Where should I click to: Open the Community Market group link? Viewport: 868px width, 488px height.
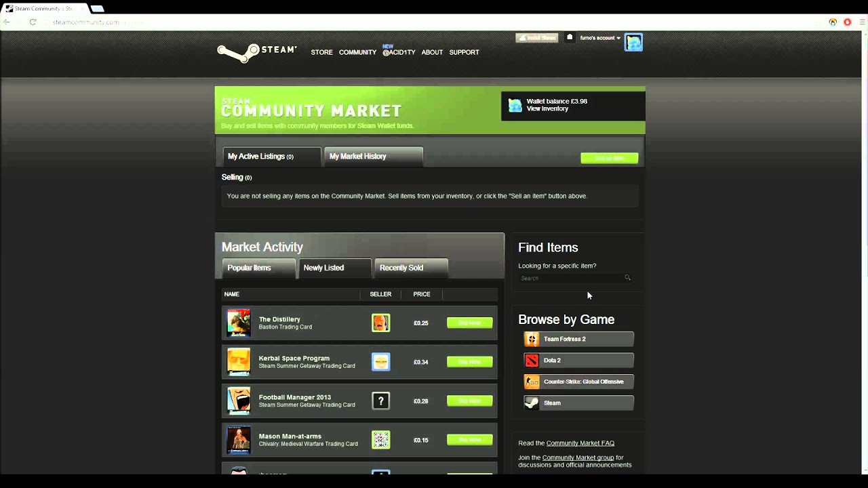[x=578, y=457]
